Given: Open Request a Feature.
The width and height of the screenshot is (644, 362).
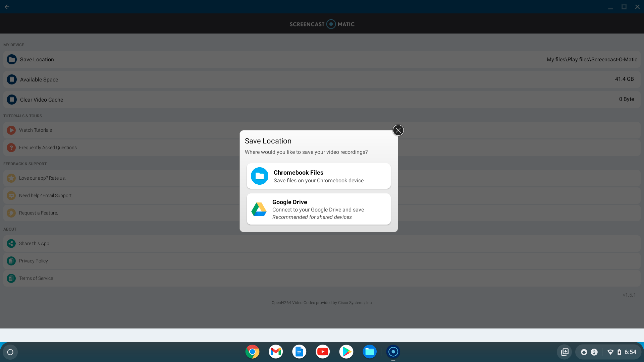Looking at the screenshot, I should [x=322, y=213].
